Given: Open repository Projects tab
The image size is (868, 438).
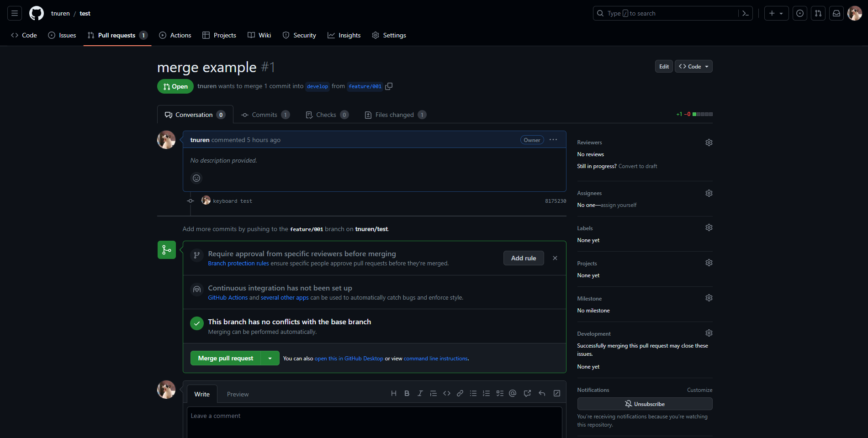Looking at the screenshot, I should [219, 35].
